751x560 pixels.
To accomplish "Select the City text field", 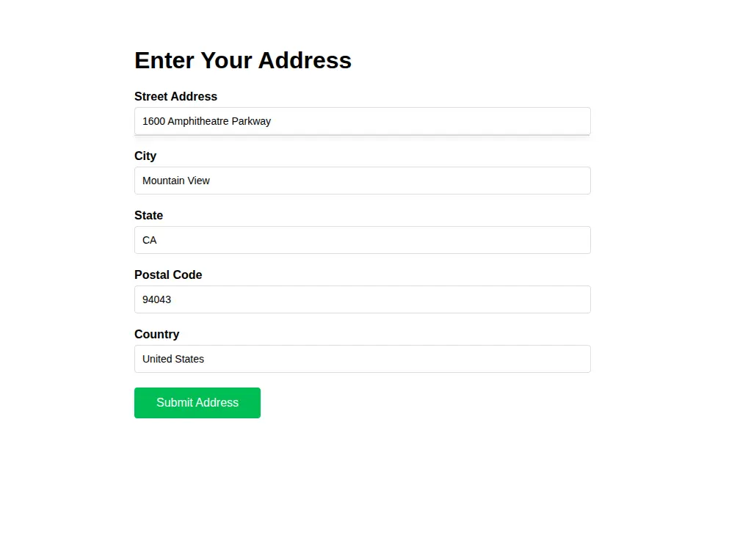I will coord(362,181).
